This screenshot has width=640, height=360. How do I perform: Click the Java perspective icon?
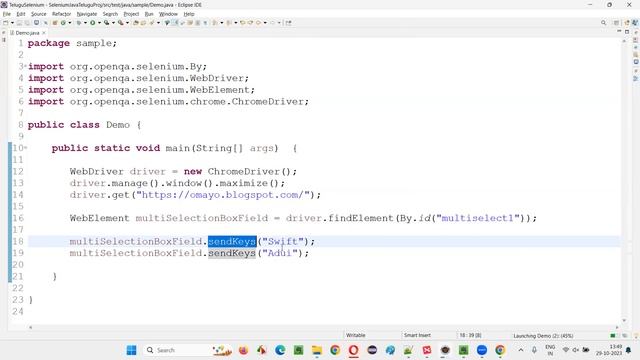pos(635,23)
